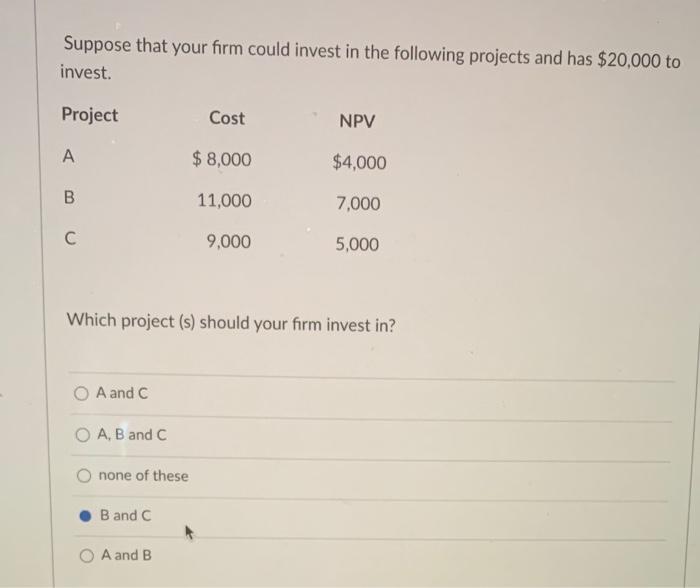Click Project B's 11,000 cost value

tap(225, 200)
